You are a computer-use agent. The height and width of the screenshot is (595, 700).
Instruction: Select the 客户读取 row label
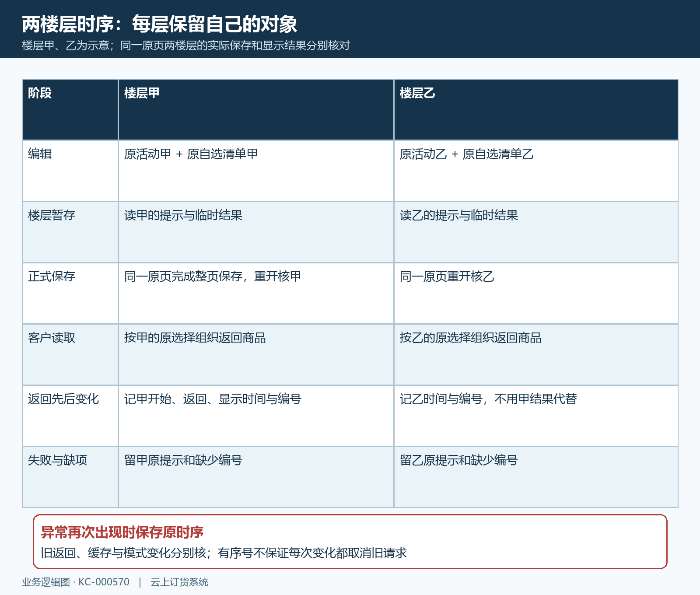click(70, 355)
